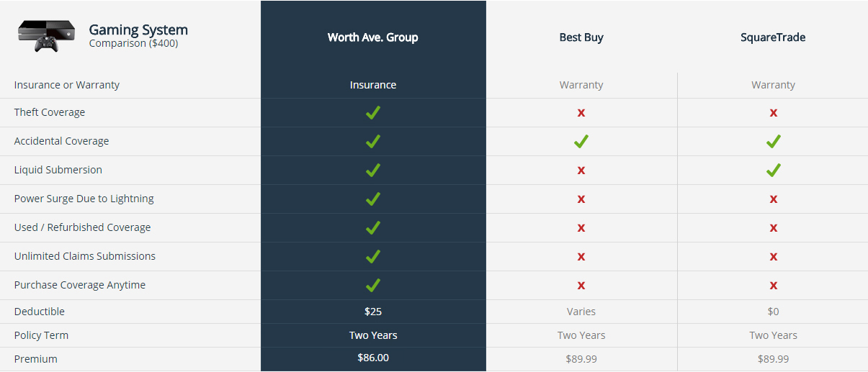The image size is (868, 372).
Task: Click Best Buy Unlimited Claims red X
Action: click(x=581, y=257)
